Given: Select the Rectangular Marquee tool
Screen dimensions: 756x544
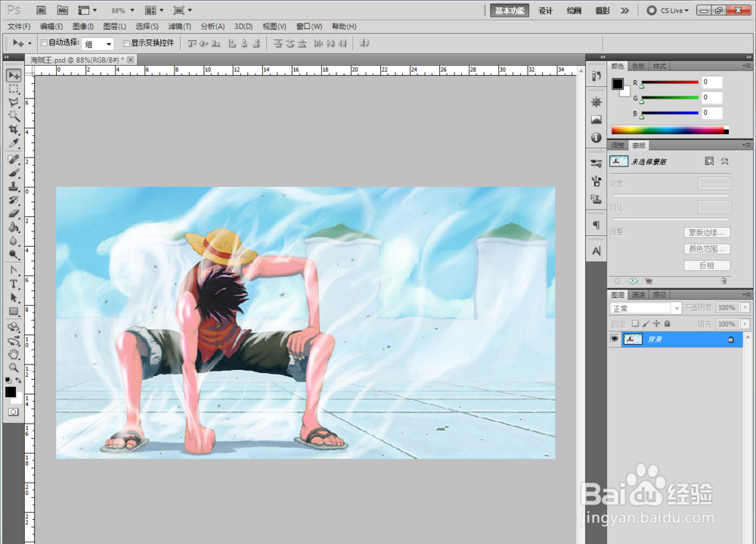Looking at the screenshot, I should (x=14, y=89).
